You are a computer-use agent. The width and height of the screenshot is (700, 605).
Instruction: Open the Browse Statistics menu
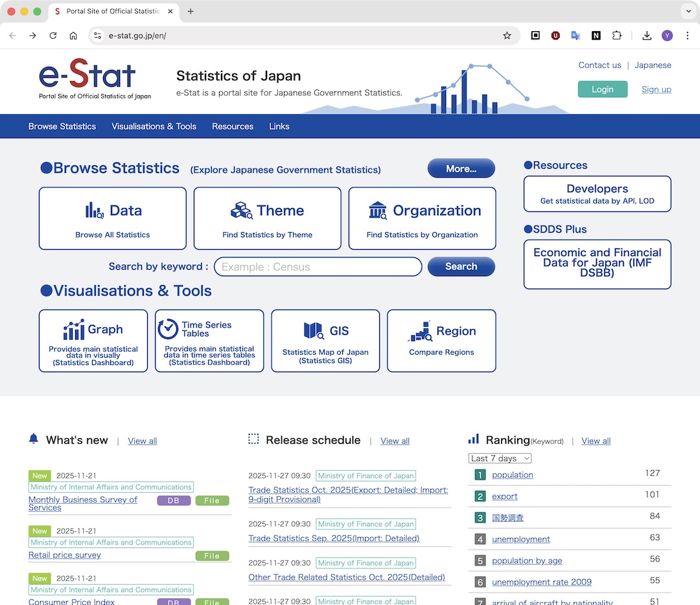click(x=62, y=126)
